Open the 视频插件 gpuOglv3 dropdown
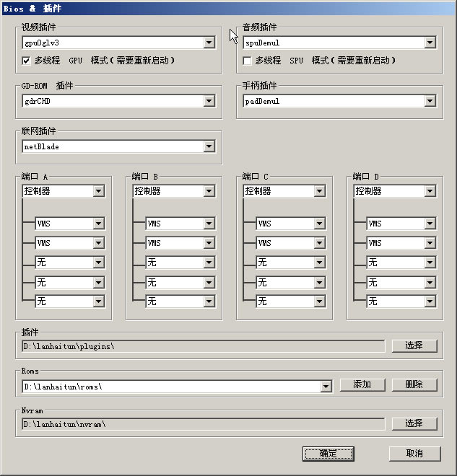Image resolution: width=457 pixels, height=476 pixels. tap(209, 43)
